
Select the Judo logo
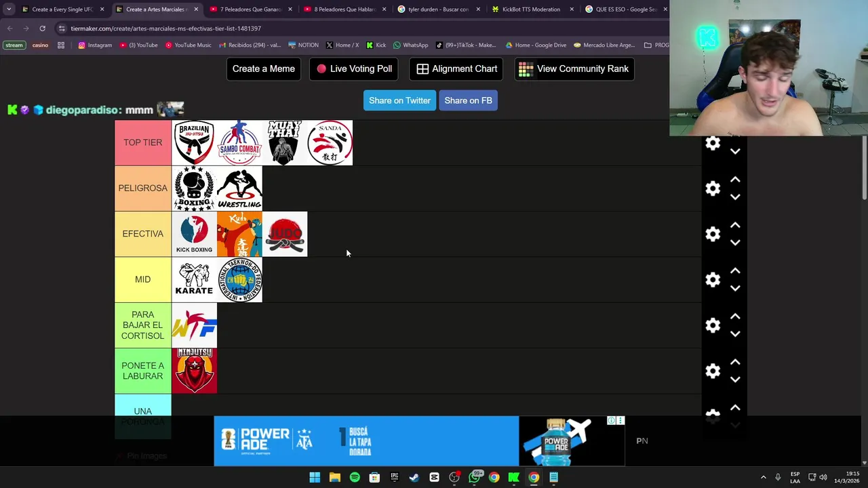(x=285, y=234)
